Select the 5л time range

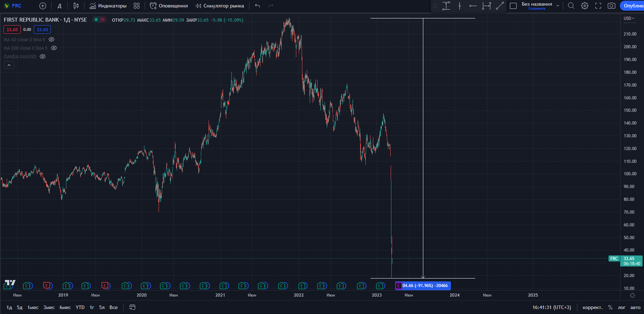[x=101, y=308]
